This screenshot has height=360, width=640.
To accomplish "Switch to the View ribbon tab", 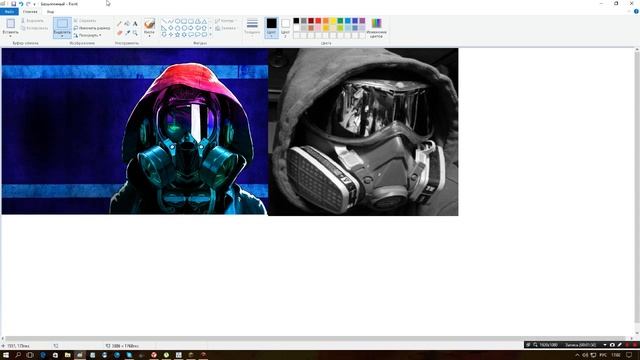I will pos(50,11).
